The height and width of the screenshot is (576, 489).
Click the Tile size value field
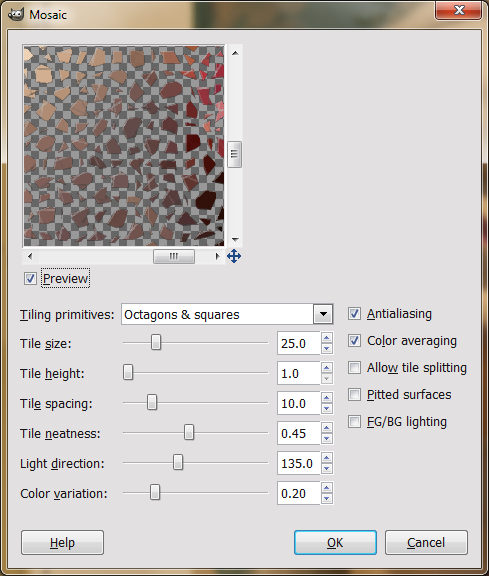tap(299, 343)
